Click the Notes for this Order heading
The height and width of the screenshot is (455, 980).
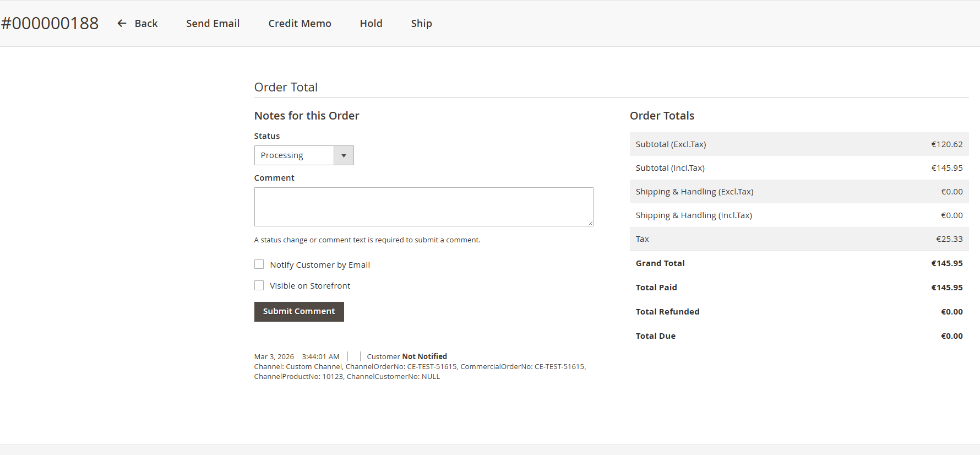pos(307,116)
